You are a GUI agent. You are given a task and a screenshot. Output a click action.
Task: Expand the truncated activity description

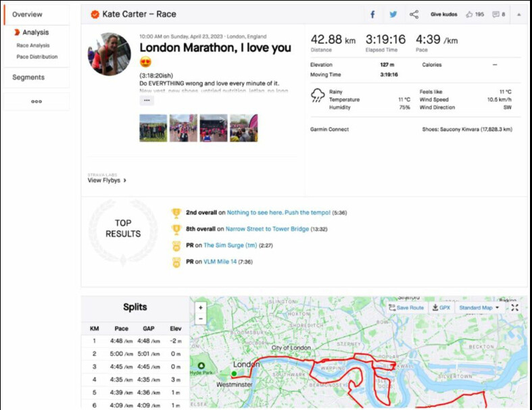tap(147, 100)
